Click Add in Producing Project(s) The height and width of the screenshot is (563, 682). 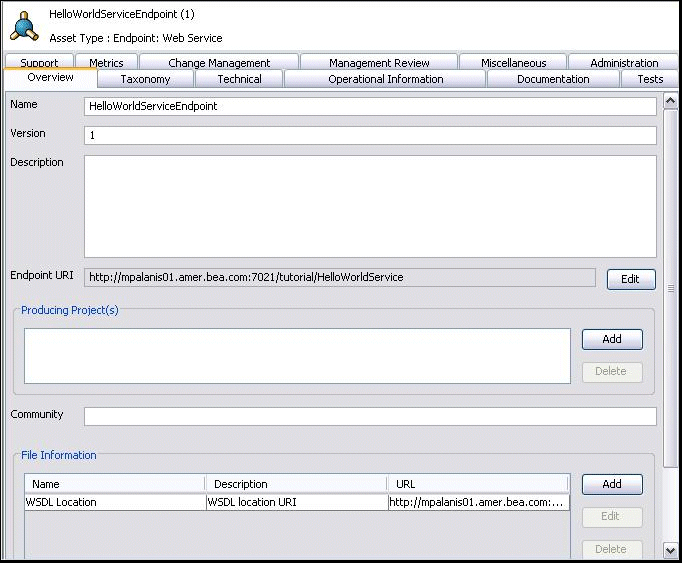[612, 339]
